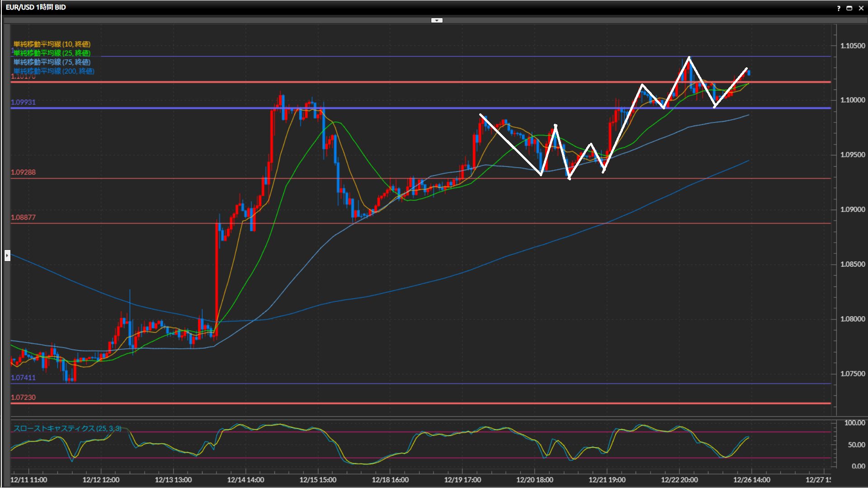Select the 単純移動平均線 (10, 終値) indicator label
868x488 pixels.
click(52, 44)
